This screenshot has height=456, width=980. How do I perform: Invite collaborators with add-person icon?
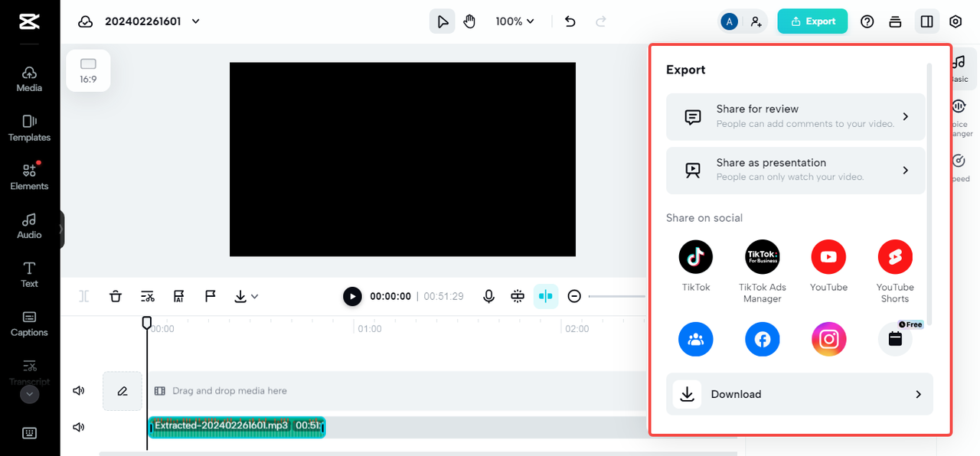[756, 21]
